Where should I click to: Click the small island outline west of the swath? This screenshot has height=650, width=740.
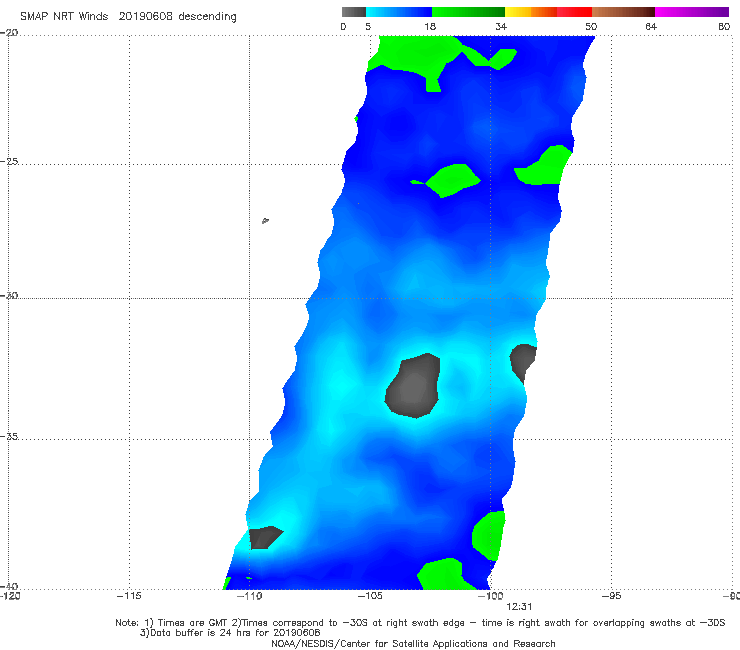(265, 220)
